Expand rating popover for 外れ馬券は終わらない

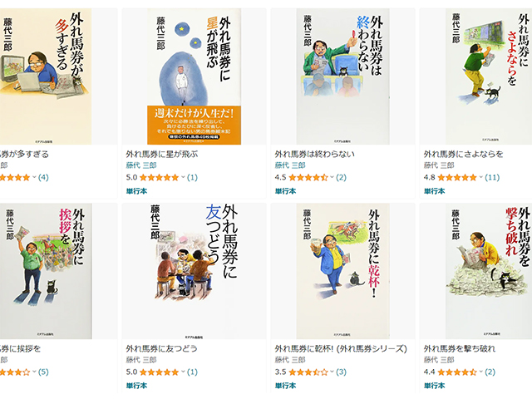pyautogui.click(x=332, y=177)
